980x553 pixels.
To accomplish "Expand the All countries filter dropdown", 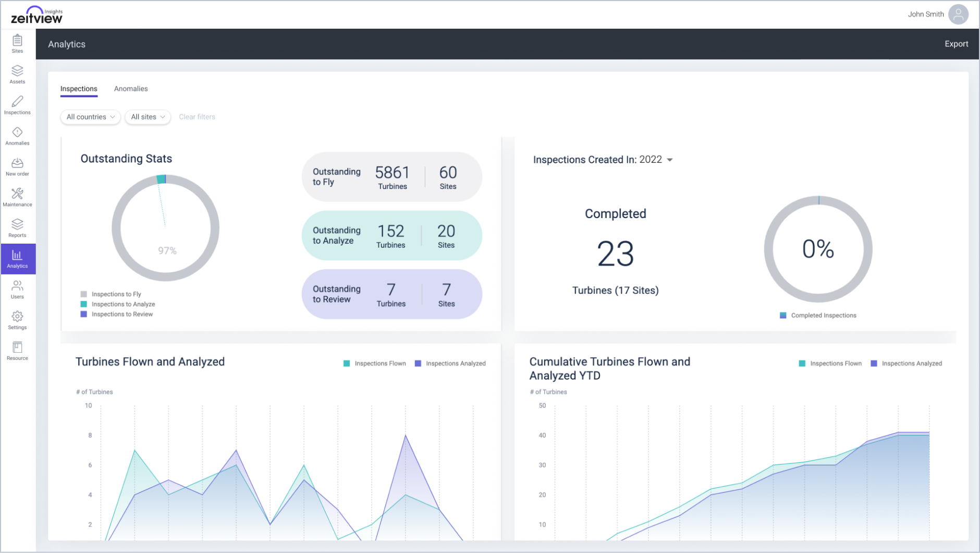I will [90, 117].
